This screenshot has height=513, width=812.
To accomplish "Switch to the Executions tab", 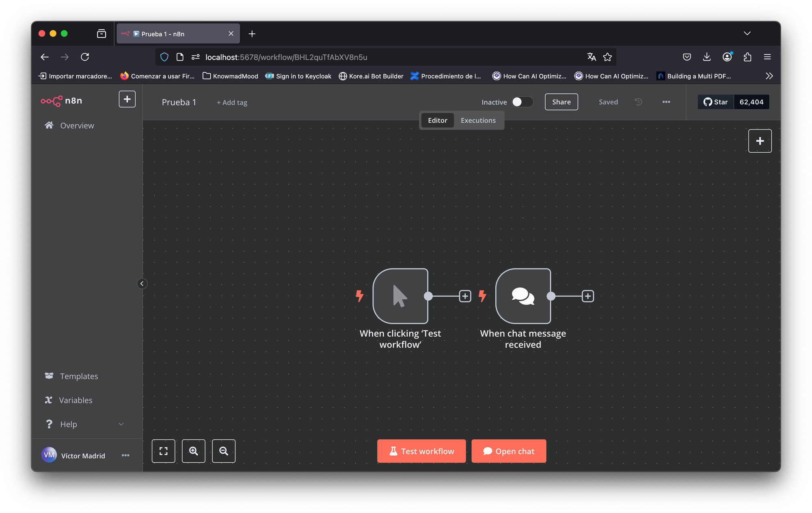I will click(478, 120).
